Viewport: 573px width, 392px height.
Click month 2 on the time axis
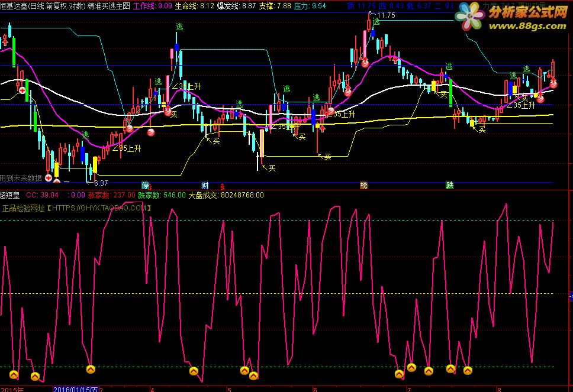tap(101, 390)
